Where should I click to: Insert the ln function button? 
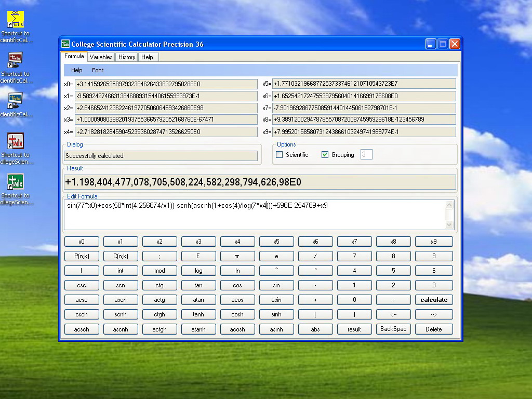(x=237, y=271)
